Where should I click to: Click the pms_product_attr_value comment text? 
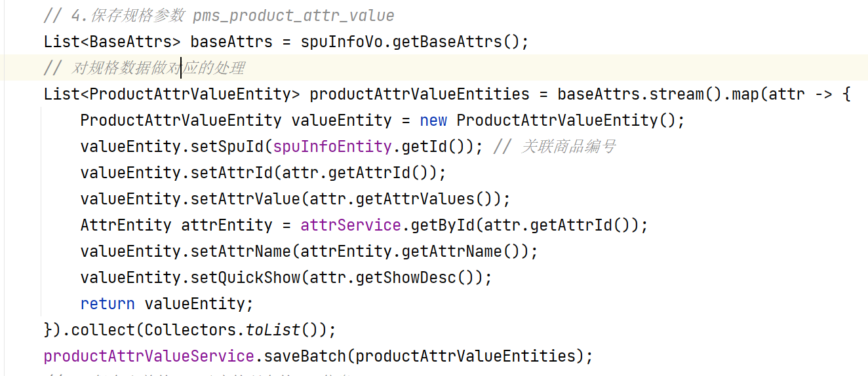pyautogui.click(x=294, y=16)
